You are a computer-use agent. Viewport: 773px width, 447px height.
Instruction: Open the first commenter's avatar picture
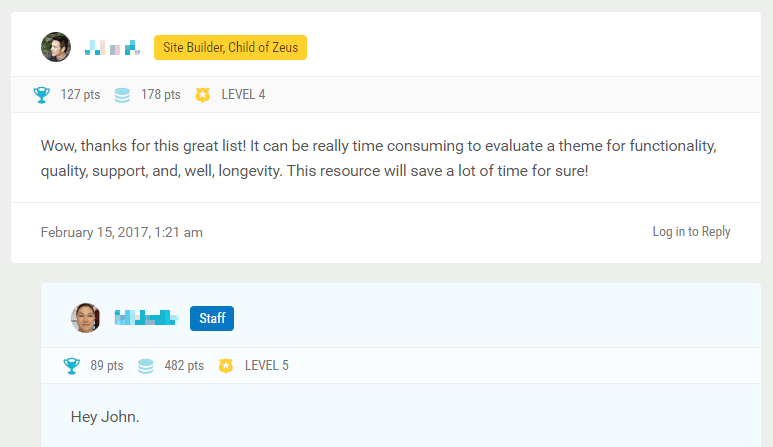[56, 47]
